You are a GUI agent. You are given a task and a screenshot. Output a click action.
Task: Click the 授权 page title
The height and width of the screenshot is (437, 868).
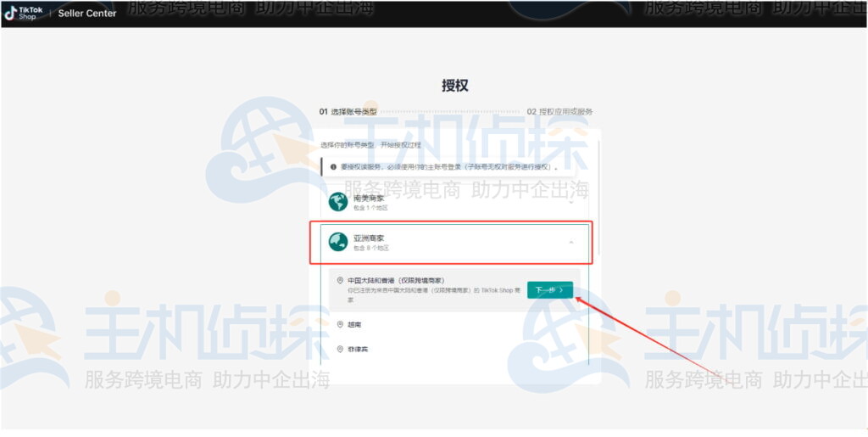pos(455,86)
